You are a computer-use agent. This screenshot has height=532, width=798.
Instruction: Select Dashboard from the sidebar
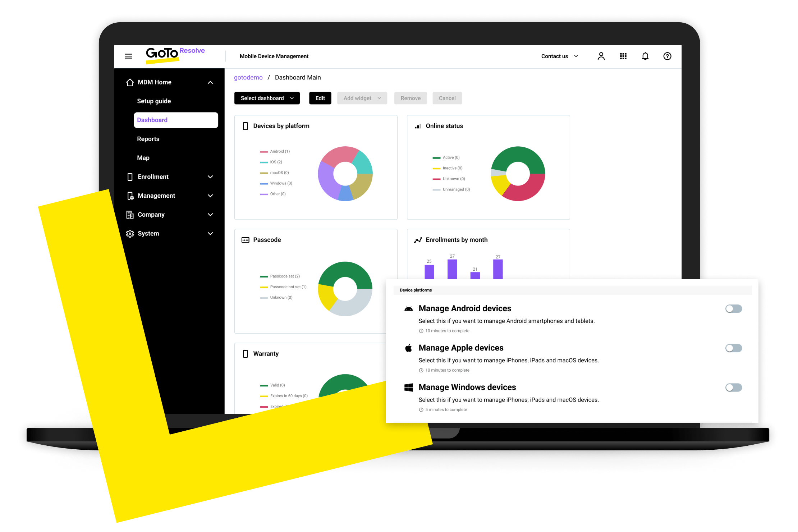click(175, 119)
